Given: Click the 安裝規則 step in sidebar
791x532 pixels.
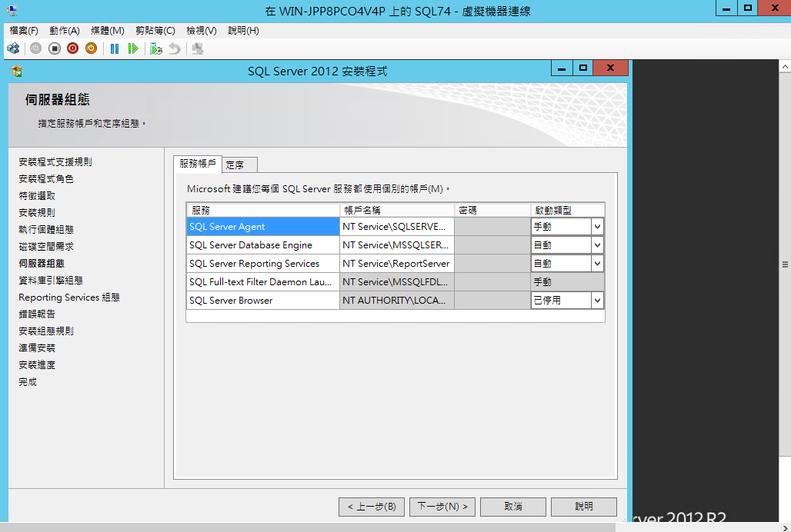Looking at the screenshot, I should click(37, 213).
